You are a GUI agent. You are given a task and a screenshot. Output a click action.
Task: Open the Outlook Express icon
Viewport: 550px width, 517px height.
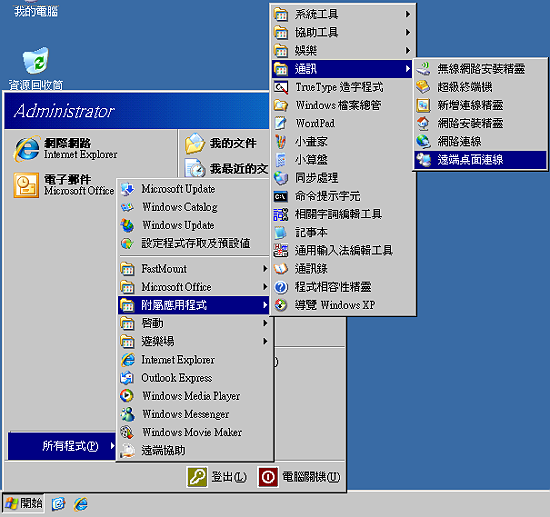[127, 378]
